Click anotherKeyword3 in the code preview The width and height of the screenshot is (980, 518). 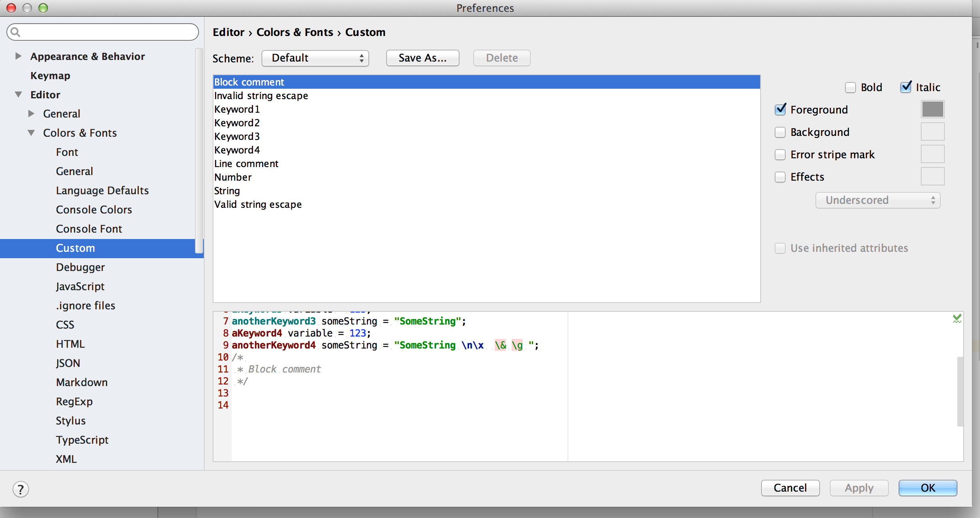(x=274, y=321)
